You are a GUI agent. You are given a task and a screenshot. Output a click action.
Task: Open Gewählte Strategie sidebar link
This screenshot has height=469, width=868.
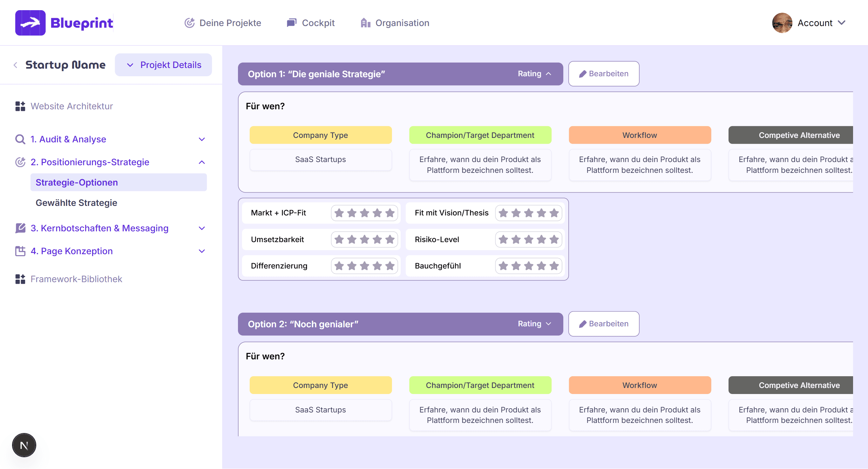(77, 203)
